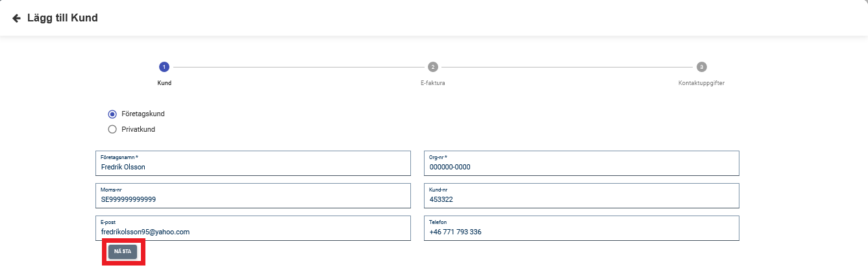Switch to the E-faktura step label
Viewport: 868px width, 272px height.
pos(432,83)
